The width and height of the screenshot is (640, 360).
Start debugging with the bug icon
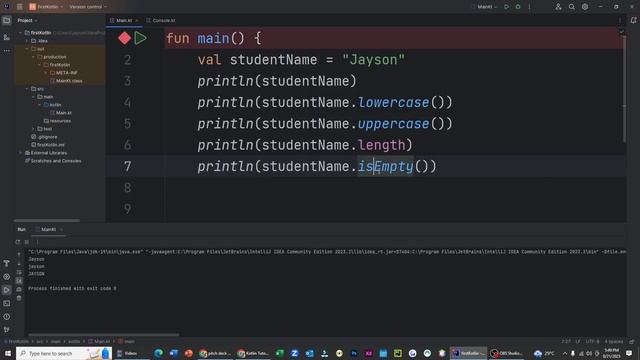(518, 7)
